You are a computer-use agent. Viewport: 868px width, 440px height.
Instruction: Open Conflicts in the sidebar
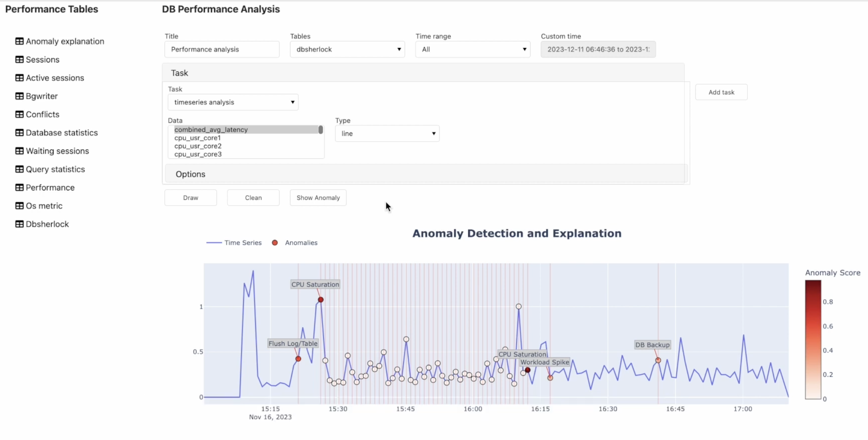[x=42, y=115]
